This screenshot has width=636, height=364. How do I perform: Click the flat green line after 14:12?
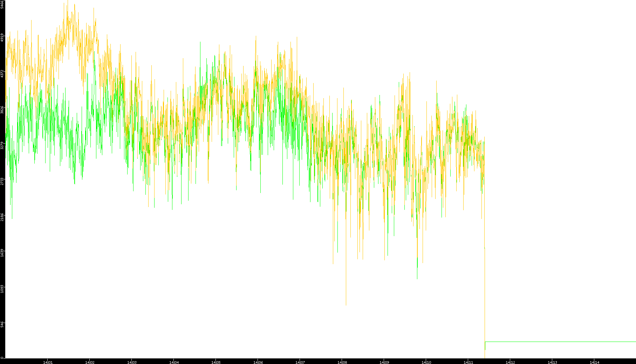point(561,342)
